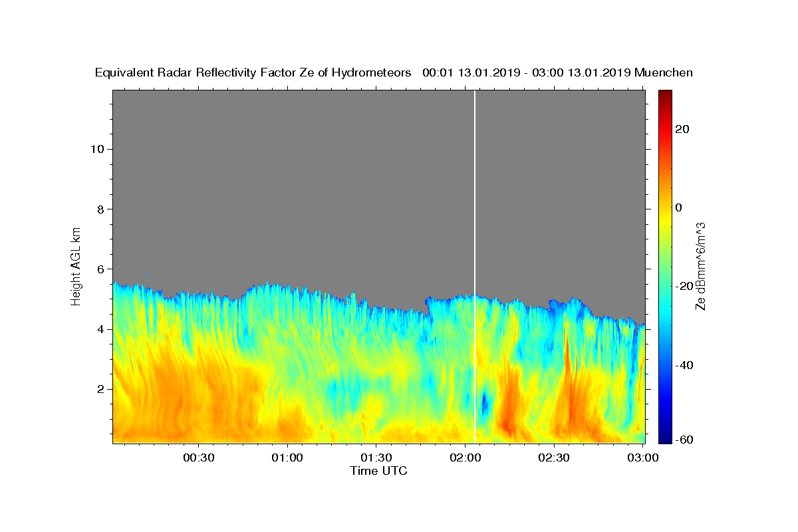The height and width of the screenshot is (532, 798).
Task: Click the dark blue bottom of the colorbar
Action: tap(665, 436)
